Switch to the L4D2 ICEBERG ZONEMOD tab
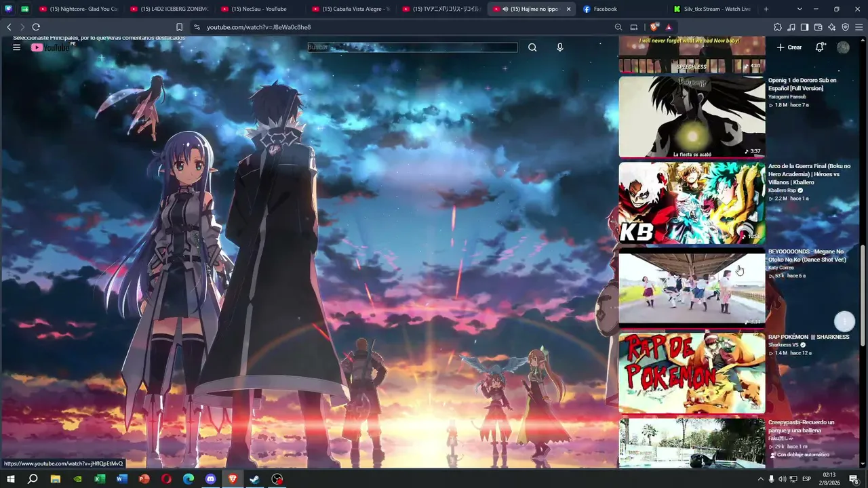 tap(170, 9)
